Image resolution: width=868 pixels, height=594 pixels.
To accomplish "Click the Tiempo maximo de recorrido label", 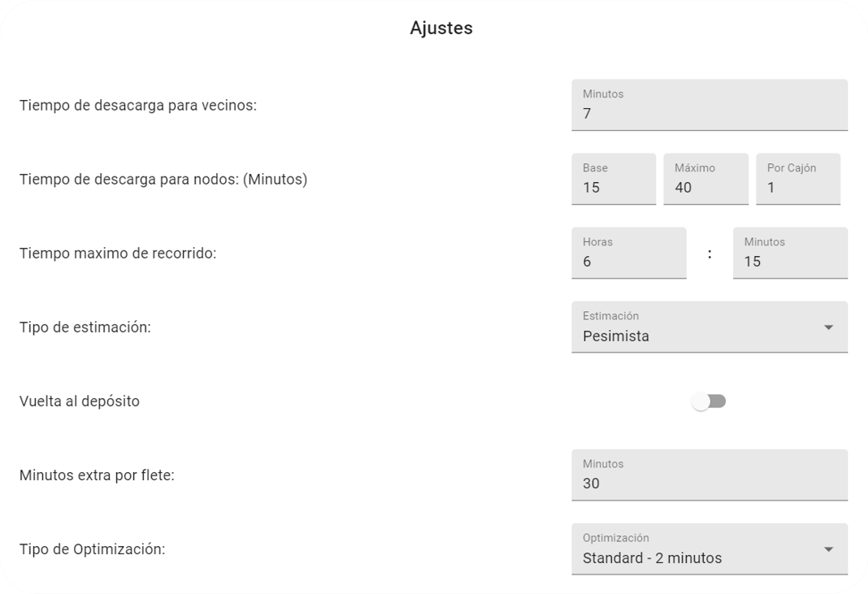I will click(118, 253).
